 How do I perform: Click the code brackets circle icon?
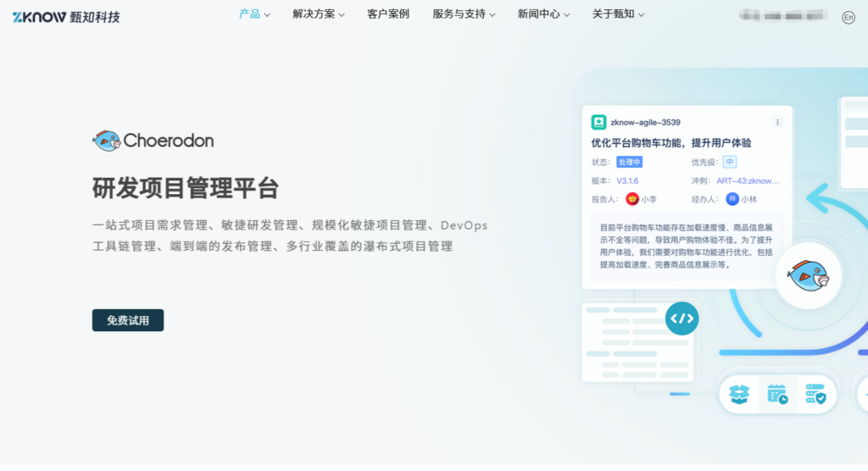tap(682, 319)
